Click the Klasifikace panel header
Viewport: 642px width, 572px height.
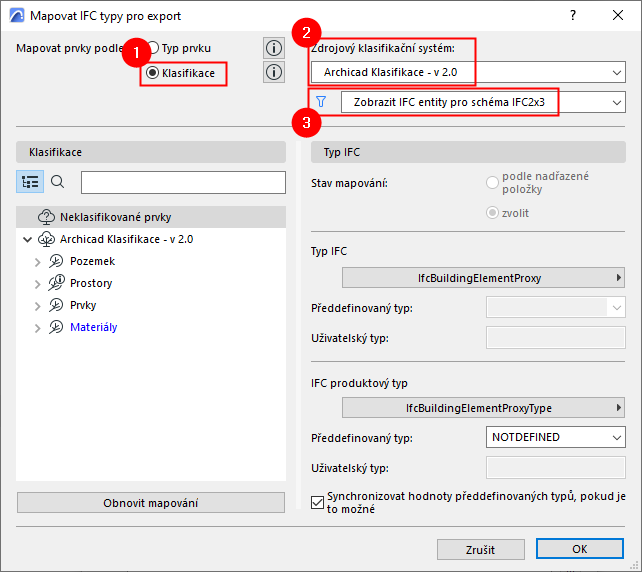(151, 152)
